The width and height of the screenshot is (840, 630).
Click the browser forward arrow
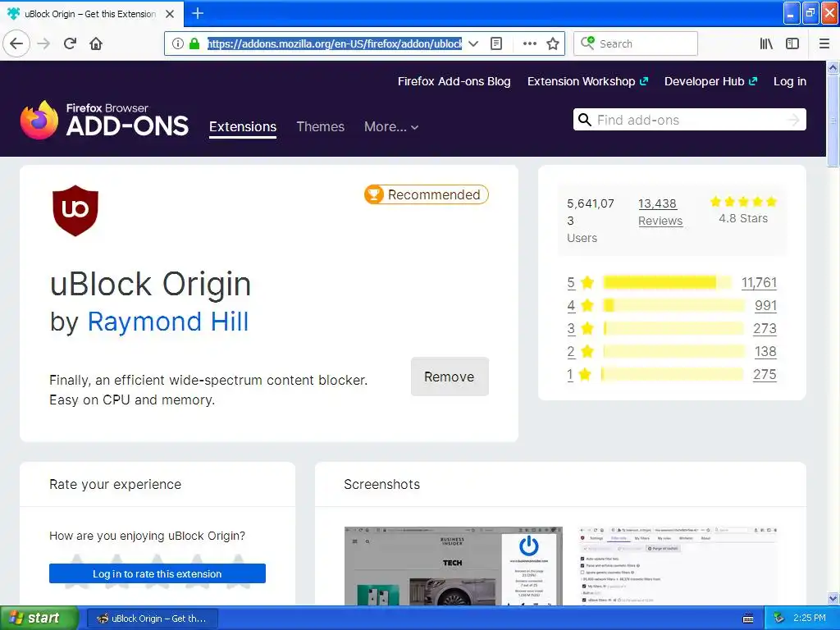point(43,43)
